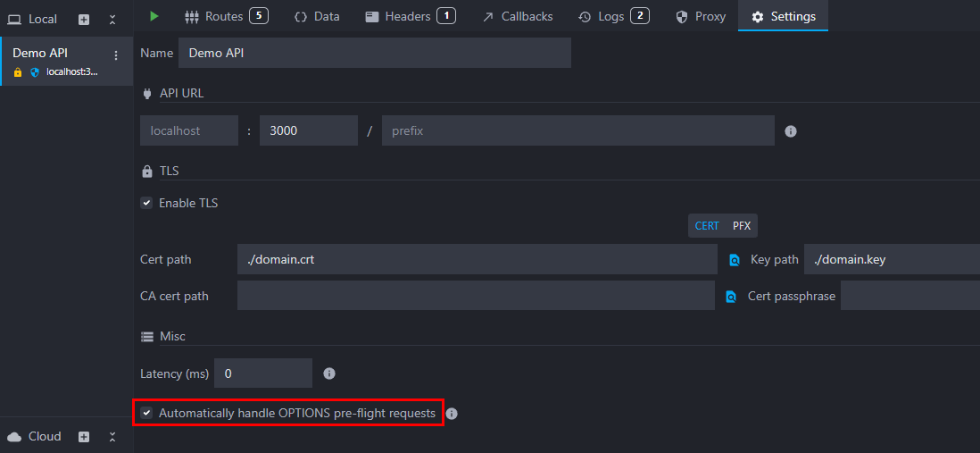Click the Latency (ms) input field
The height and width of the screenshot is (453, 980).
pyautogui.click(x=262, y=373)
